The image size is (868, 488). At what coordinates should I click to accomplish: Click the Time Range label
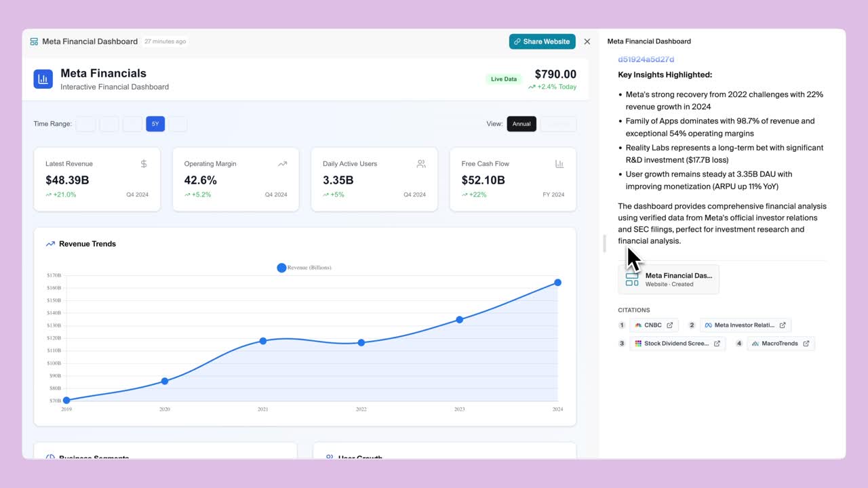[53, 124]
